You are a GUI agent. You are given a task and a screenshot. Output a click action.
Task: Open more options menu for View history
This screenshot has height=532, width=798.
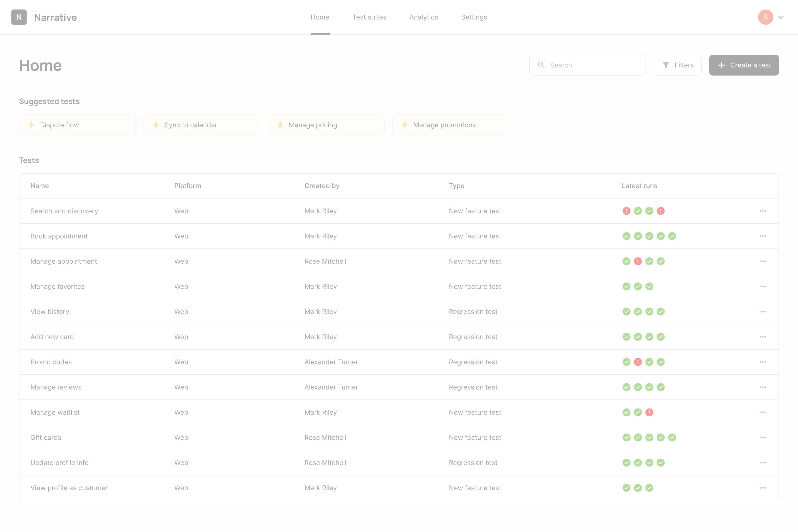pos(763,311)
